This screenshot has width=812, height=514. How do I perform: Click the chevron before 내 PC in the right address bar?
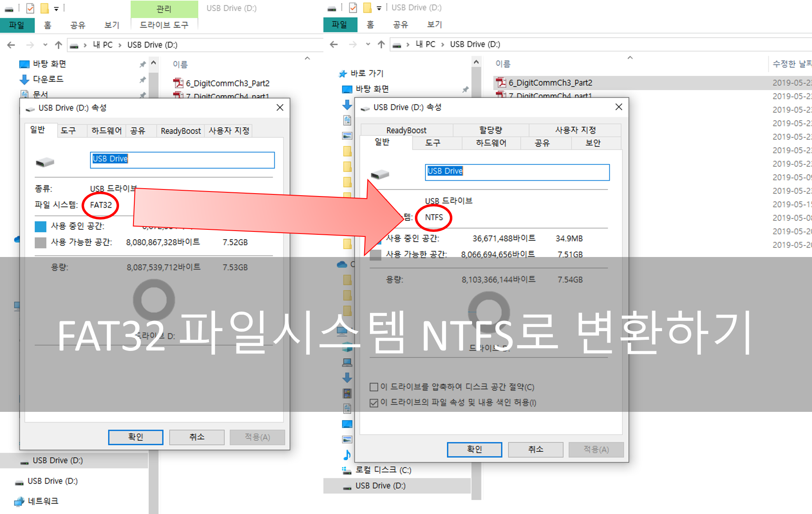click(x=407, y=44)
